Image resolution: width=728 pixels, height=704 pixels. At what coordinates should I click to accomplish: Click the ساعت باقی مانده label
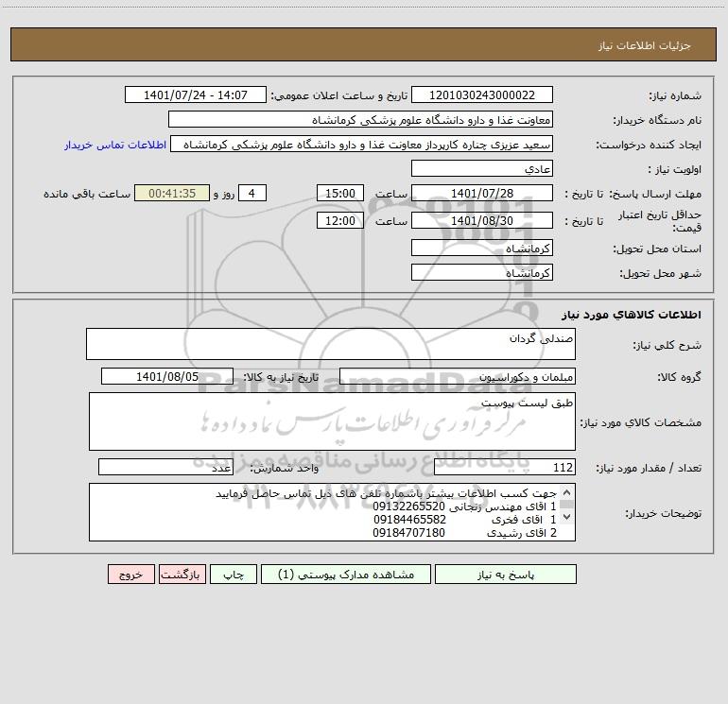87,194
